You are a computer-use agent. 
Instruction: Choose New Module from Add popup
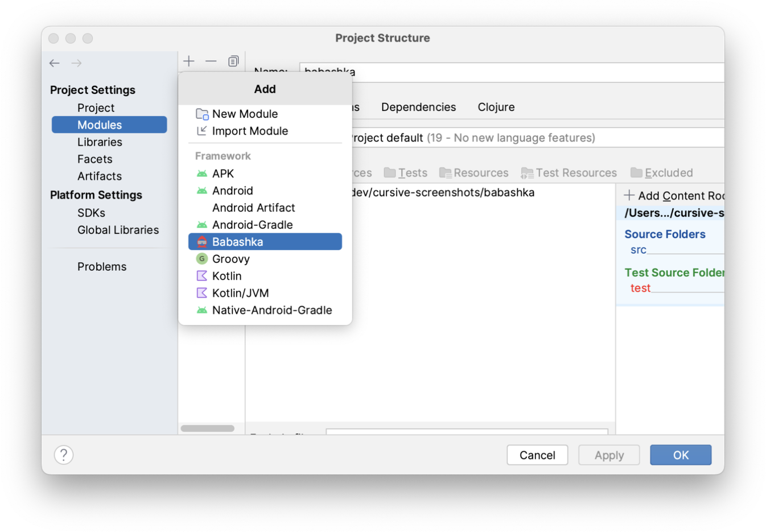(x=265, y=114)
